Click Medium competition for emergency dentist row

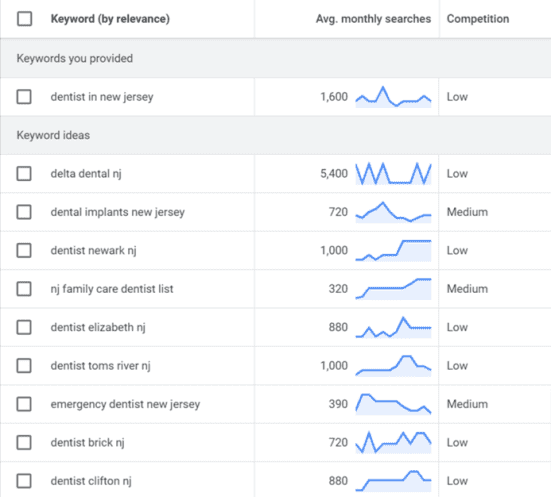467,404
